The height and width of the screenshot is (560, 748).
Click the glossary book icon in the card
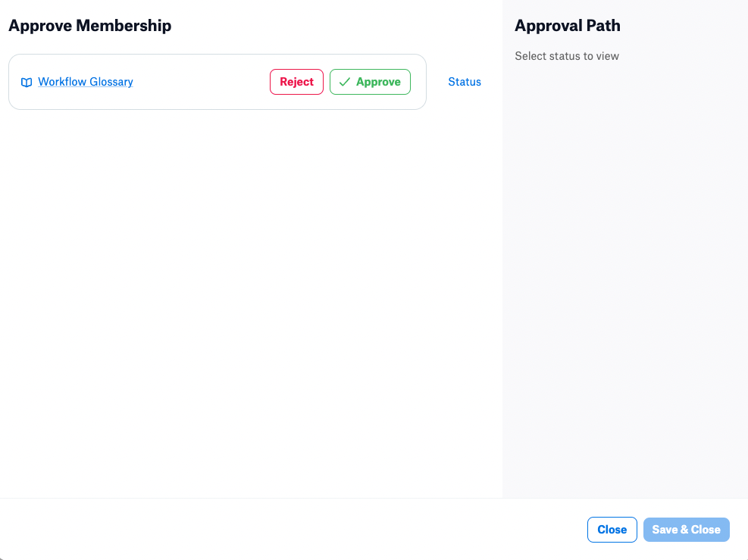27,83
